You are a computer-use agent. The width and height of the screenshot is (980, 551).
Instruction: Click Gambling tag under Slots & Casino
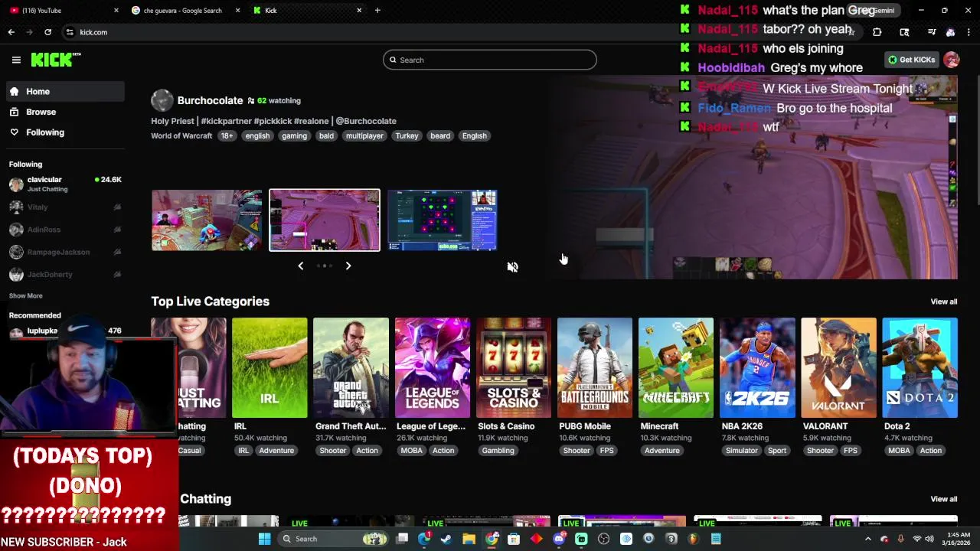498,451
